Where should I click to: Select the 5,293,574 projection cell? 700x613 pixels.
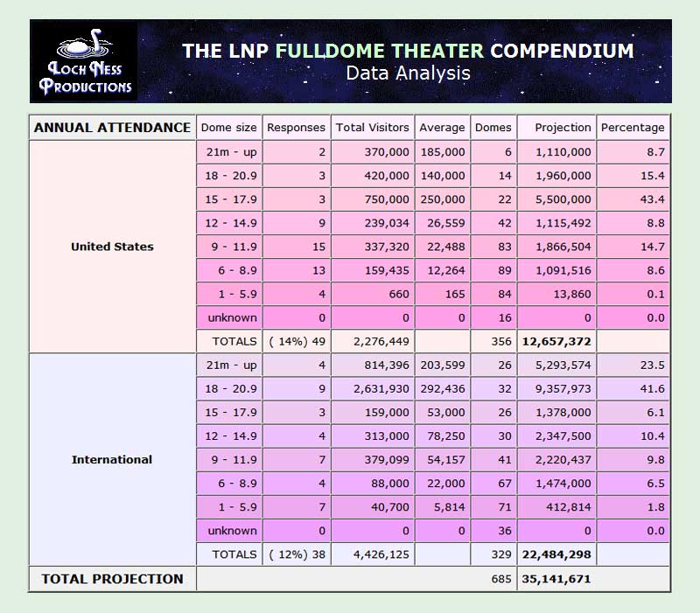click(556, 365)
